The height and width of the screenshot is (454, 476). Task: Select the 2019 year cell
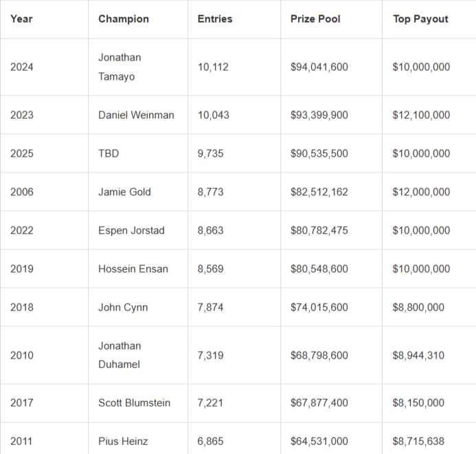point(22,269)
